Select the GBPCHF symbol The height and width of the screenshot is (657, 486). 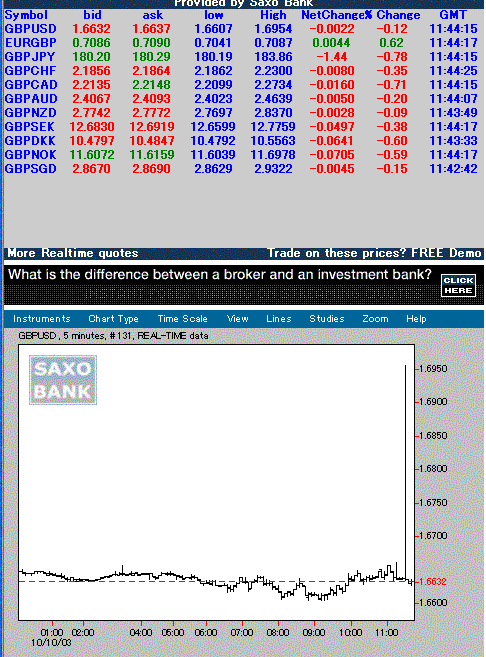pos(30,71)
